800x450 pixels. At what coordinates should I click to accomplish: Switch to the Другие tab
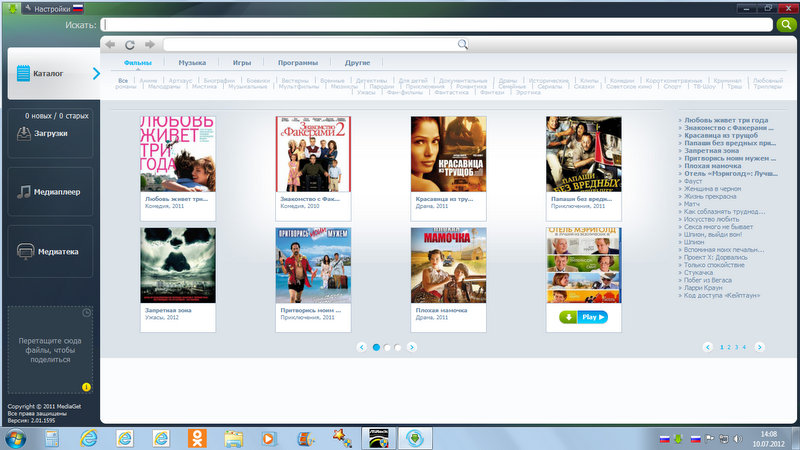(357, 63)
